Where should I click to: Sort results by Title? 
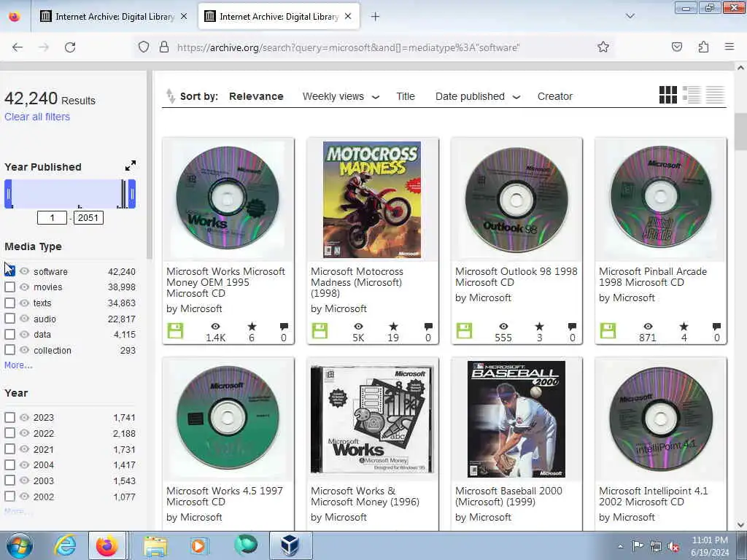click(x=406, y=96)
